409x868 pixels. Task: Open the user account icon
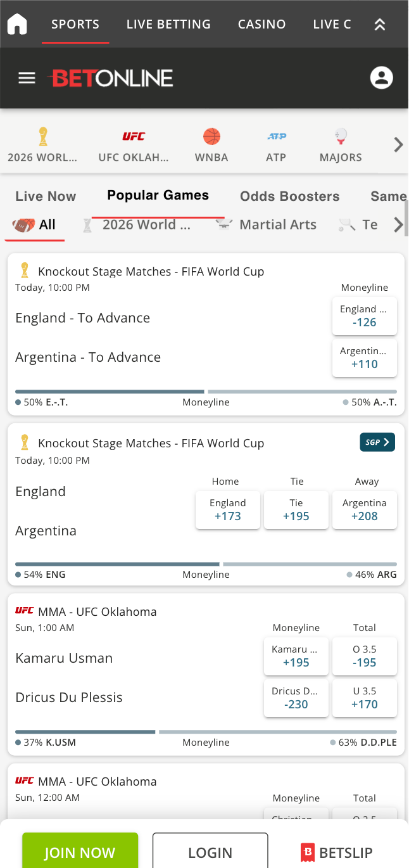[x=381, y=78]
